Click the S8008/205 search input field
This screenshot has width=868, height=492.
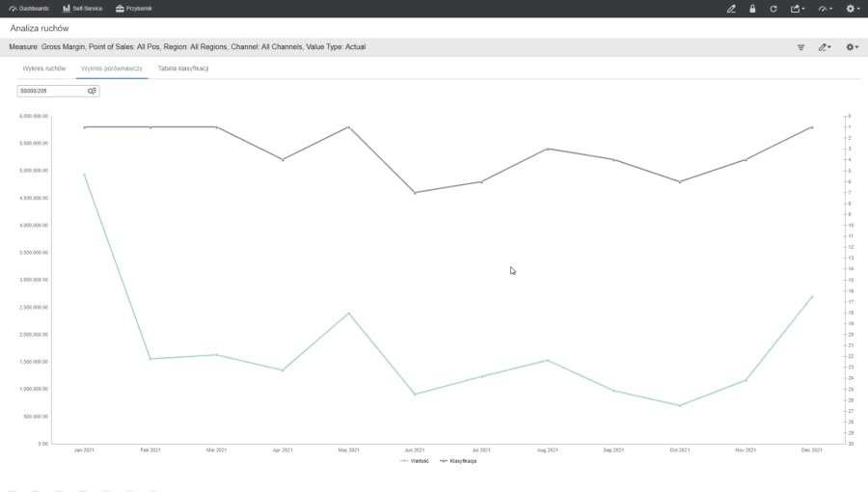(51, 91)
